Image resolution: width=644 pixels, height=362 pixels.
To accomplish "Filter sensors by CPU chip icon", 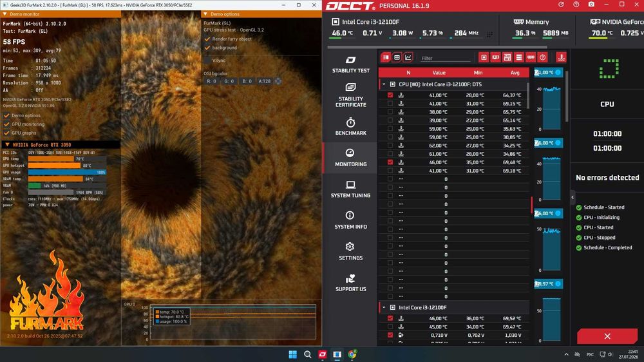I will [484, 57].
